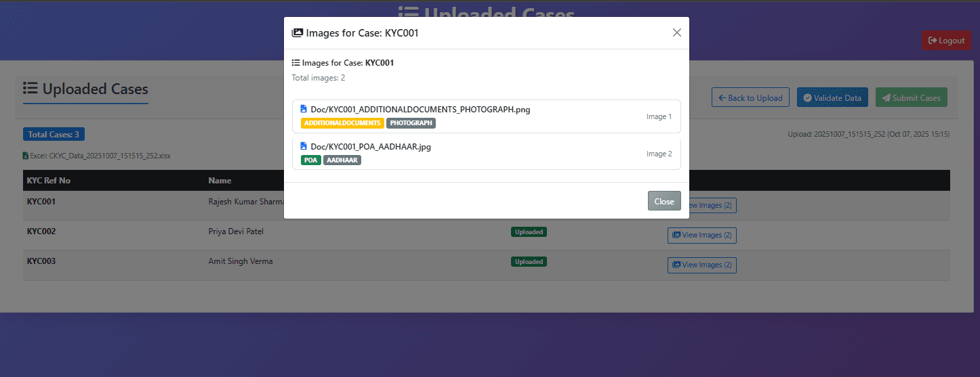
Task: Click View Images (2) for KYC003
Action: [701, 265]
